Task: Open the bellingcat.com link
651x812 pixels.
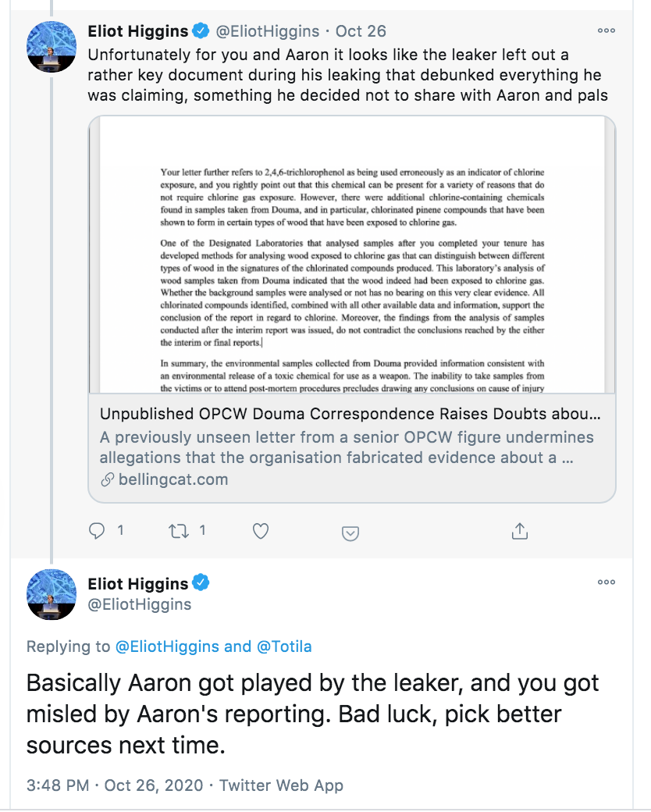Action: pyautogui.click(x=173, y=479)
